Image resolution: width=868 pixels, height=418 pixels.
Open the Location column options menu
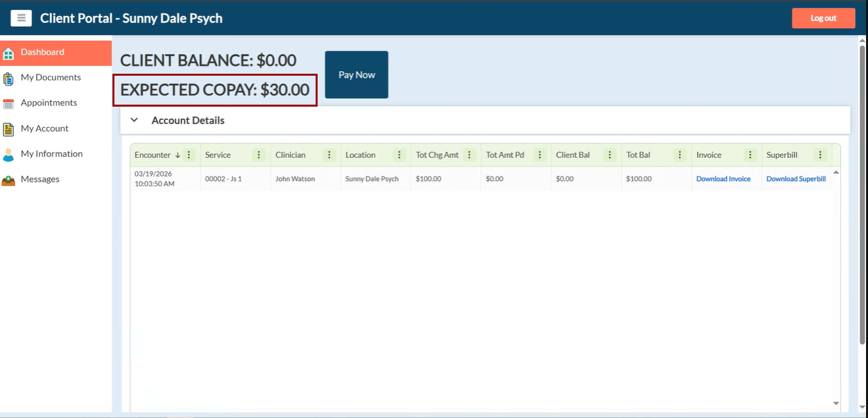400,155
